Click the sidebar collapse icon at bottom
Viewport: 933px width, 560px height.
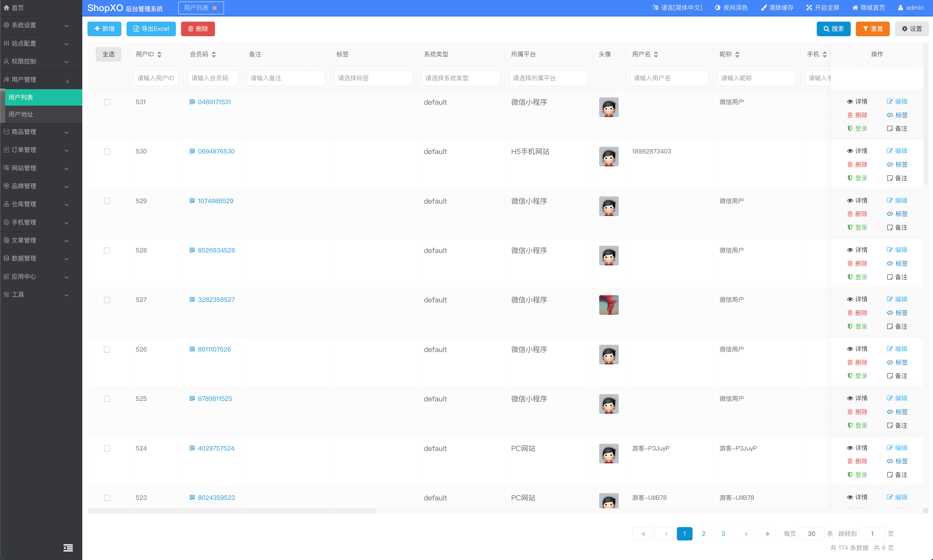(68, 548)
